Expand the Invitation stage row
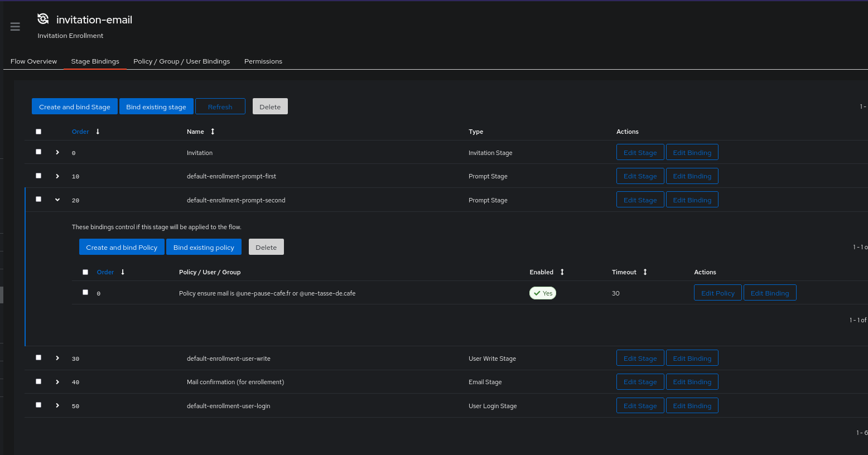The height and width of the screenshot is (455, 868). (57, 152)
